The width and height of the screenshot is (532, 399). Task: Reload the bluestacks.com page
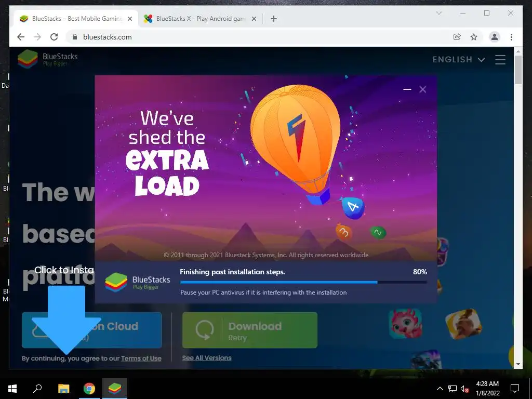click(54, 37)
